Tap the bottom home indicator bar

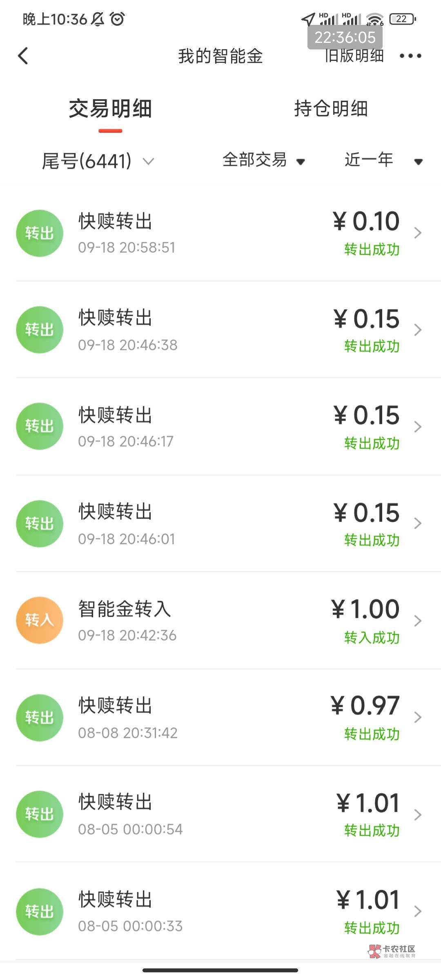[220, 970]
